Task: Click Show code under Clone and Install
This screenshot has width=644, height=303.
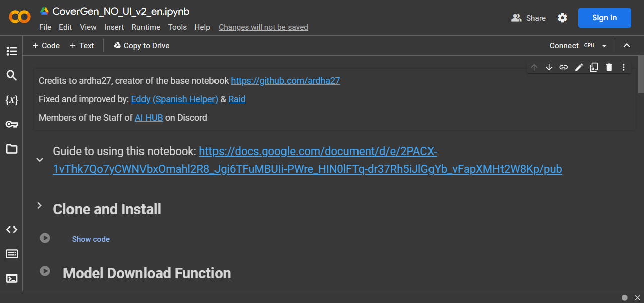Action: pyautogui.click(x=91, y=239)
